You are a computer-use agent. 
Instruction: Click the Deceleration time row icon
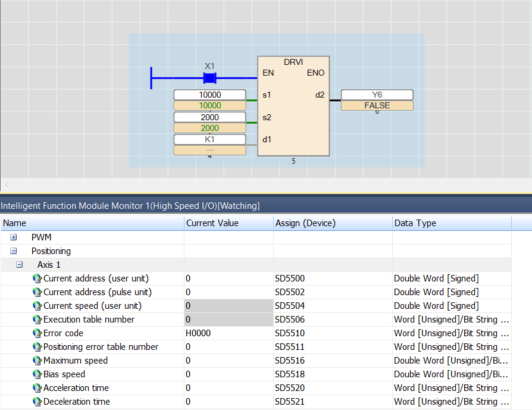click(x=37, y=402)
